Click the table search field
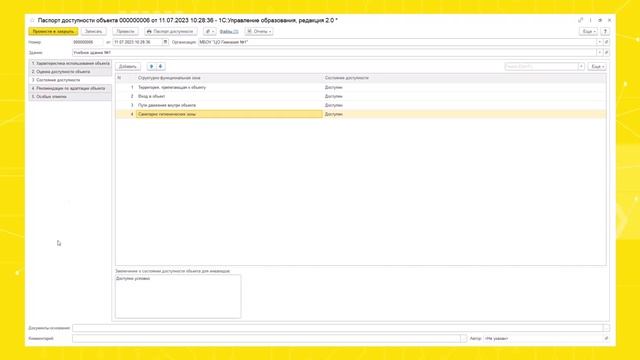Screen dimensions: 640x360 pyautogui.click(x=541, y=67)
